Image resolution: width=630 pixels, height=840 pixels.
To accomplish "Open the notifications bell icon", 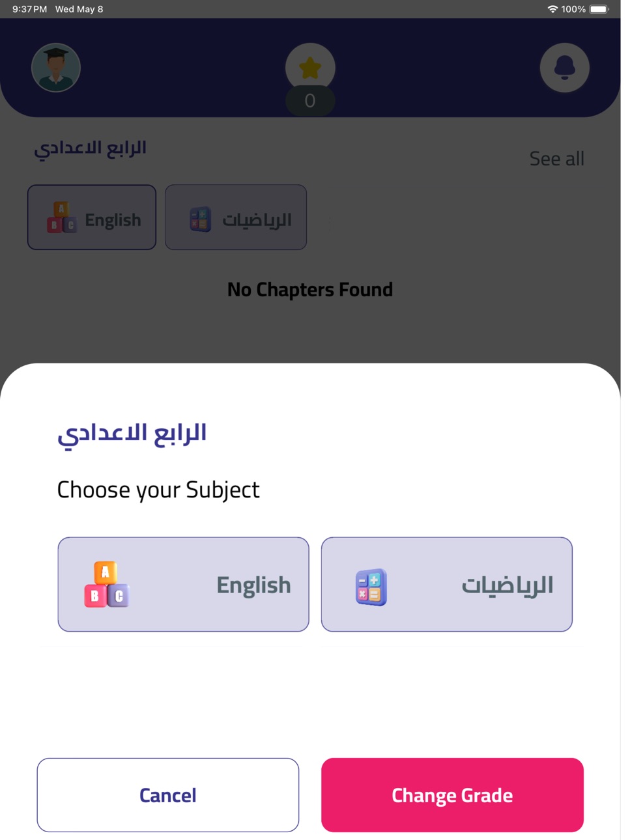I will click(x=565, y=68).
